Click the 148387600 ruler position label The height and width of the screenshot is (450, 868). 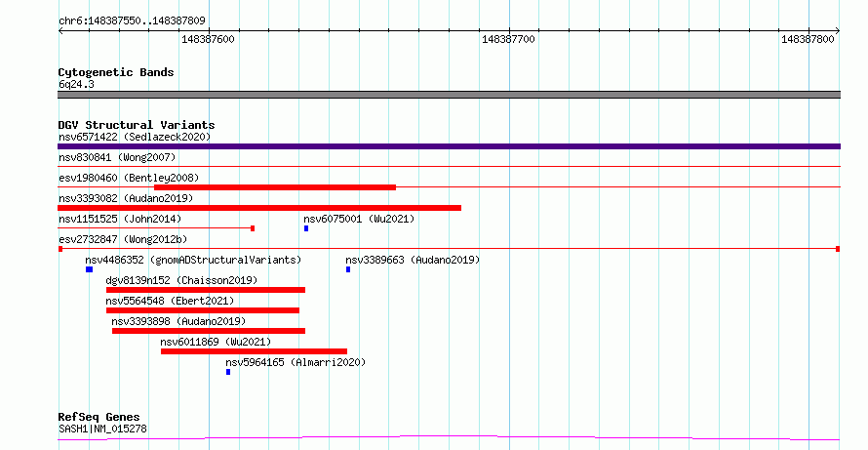(x=208, y=39)
